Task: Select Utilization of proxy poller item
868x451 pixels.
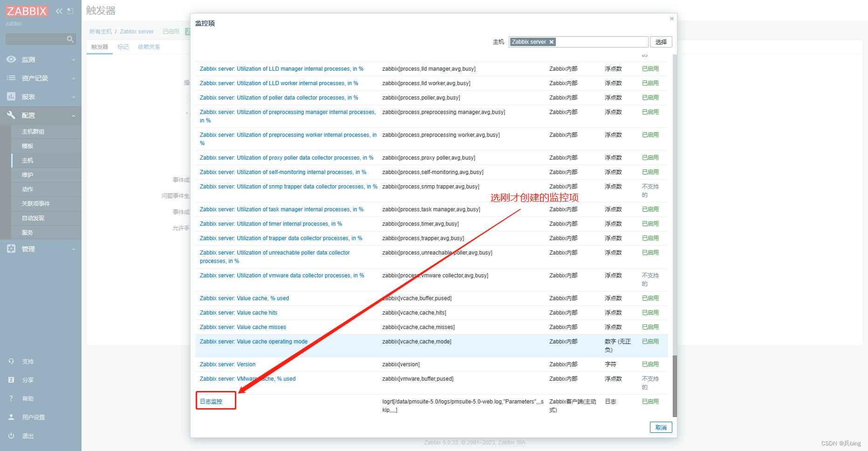Action: [287, 158]
